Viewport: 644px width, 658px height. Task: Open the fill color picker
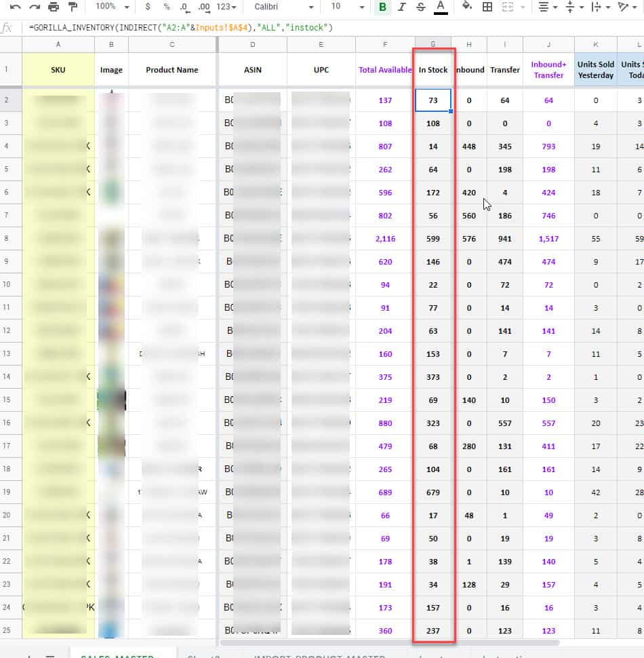coord(466,7)
